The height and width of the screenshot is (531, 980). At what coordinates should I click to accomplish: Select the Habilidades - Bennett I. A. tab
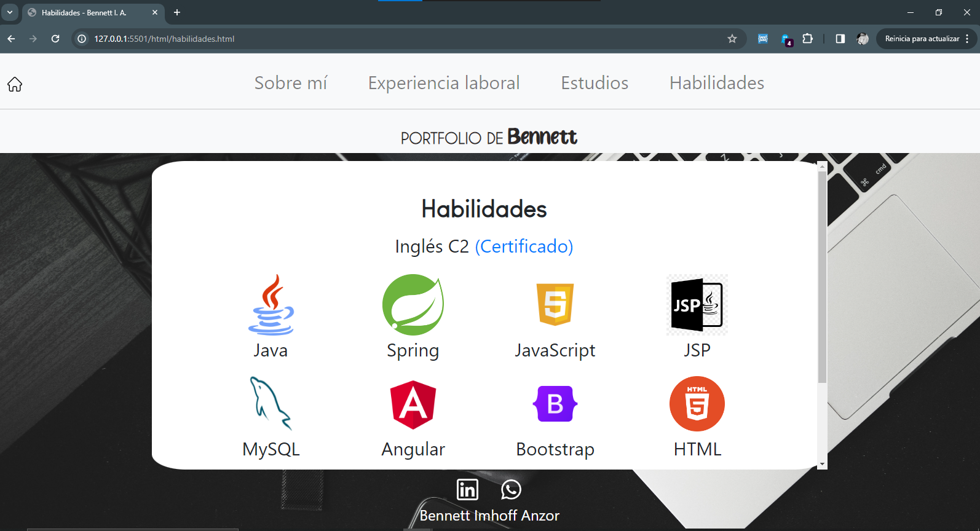[92, 12]
